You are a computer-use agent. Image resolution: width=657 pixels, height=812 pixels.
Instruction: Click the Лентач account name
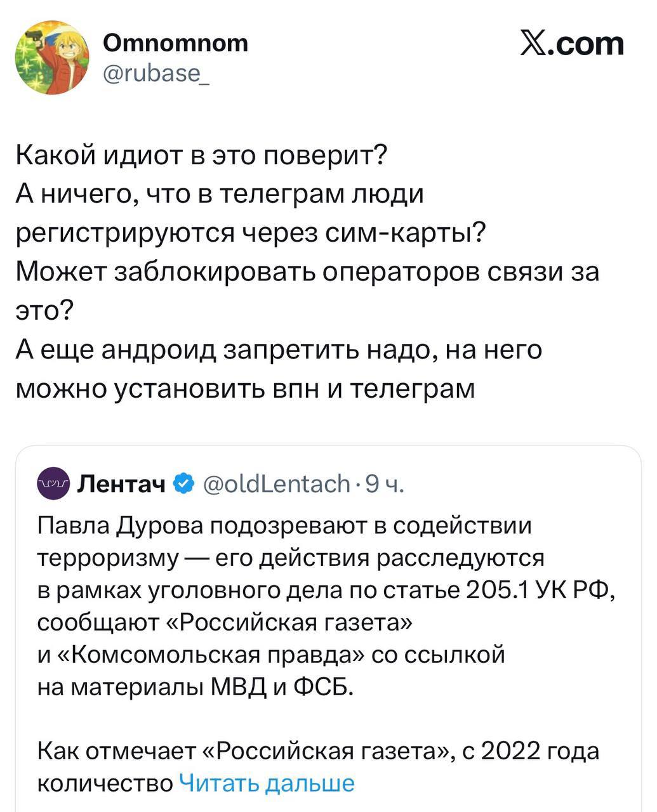click(x=121, y=484)
